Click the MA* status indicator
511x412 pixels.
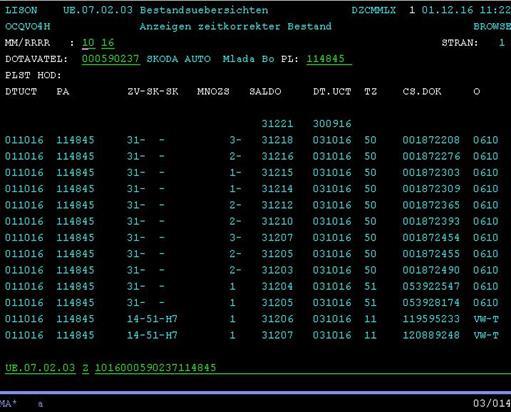pos(8,404)
